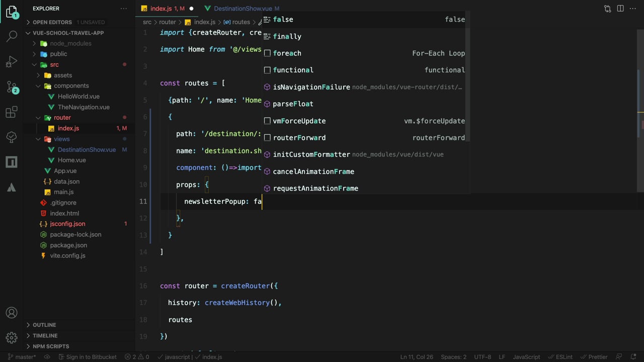
Task: Open the Run and Debug view
Action: pyautogui.click(x=12, y=61)
